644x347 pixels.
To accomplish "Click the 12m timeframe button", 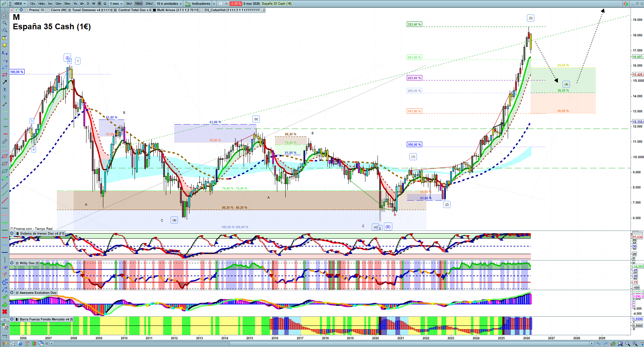I will pos(58,4).
